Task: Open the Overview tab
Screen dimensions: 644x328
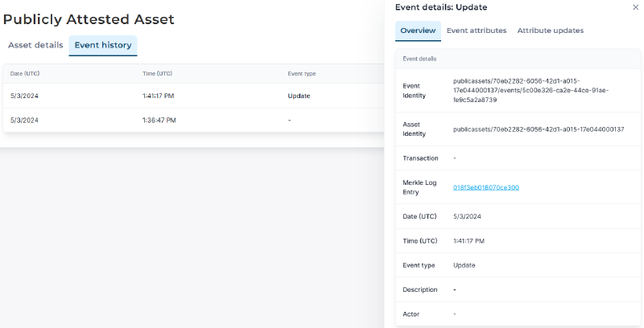Action: click(x=418, y=31)
